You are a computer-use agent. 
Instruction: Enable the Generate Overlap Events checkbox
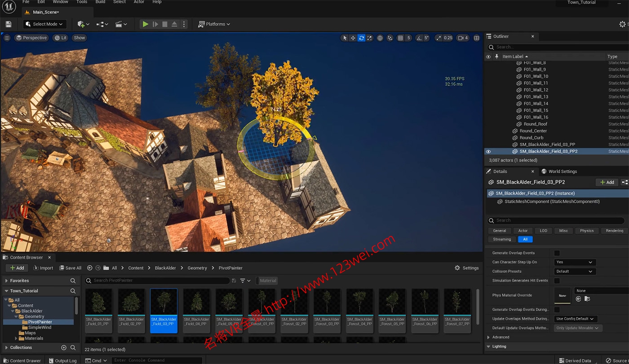pyautogui.click(x=557, y=253)
